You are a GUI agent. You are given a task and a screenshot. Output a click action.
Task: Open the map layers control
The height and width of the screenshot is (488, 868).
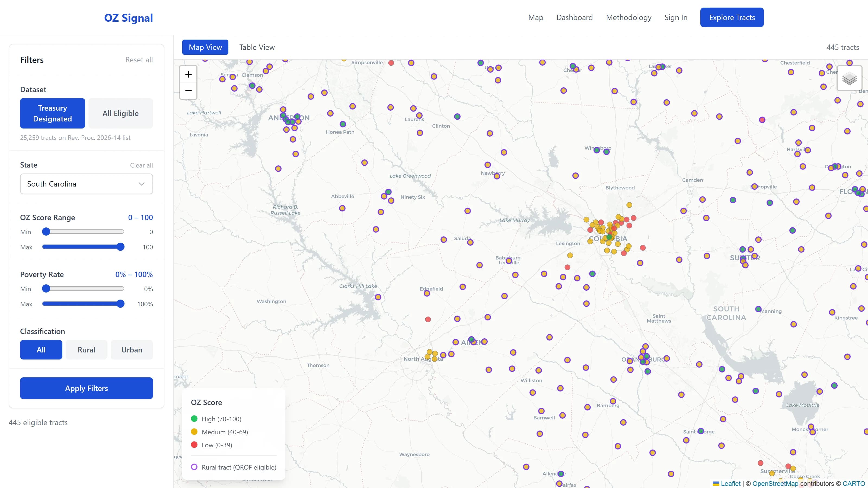849,78
